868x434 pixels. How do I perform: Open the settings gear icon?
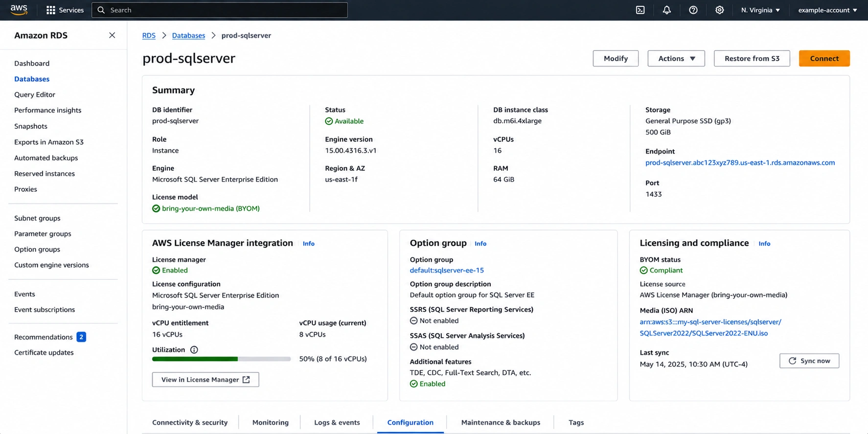(719, 10)
